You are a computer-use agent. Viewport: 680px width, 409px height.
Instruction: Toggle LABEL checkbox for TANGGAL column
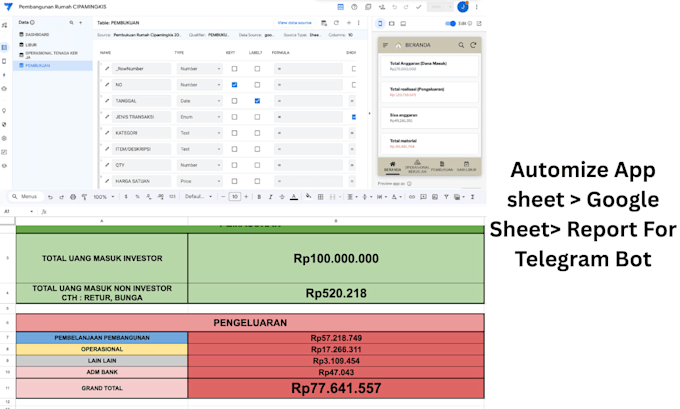(257, 101)
